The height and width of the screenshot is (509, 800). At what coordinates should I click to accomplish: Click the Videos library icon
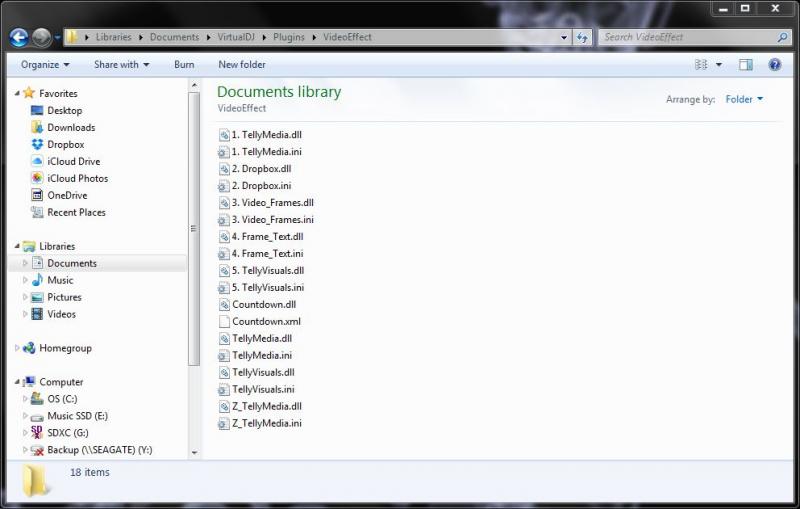pyautogui.click(x=37, y=314)
